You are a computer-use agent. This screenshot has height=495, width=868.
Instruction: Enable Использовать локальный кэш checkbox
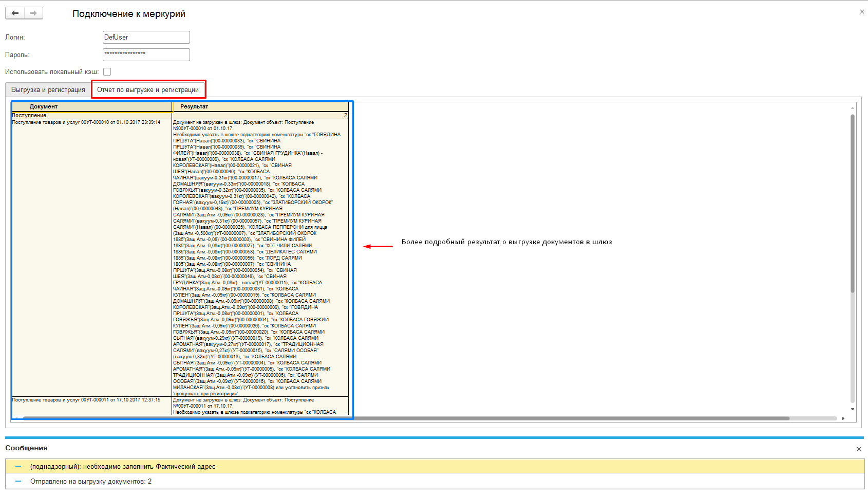tap(107, 72)
